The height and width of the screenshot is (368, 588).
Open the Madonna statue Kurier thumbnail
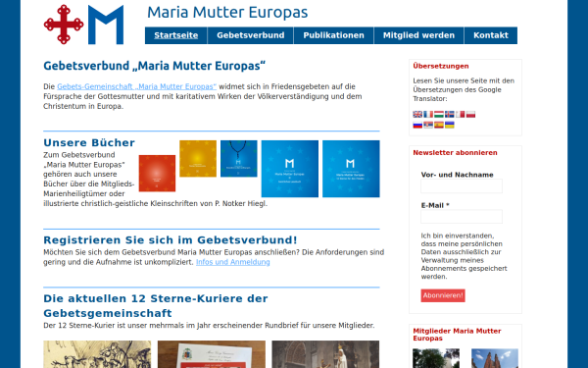(x=325, y=354)
